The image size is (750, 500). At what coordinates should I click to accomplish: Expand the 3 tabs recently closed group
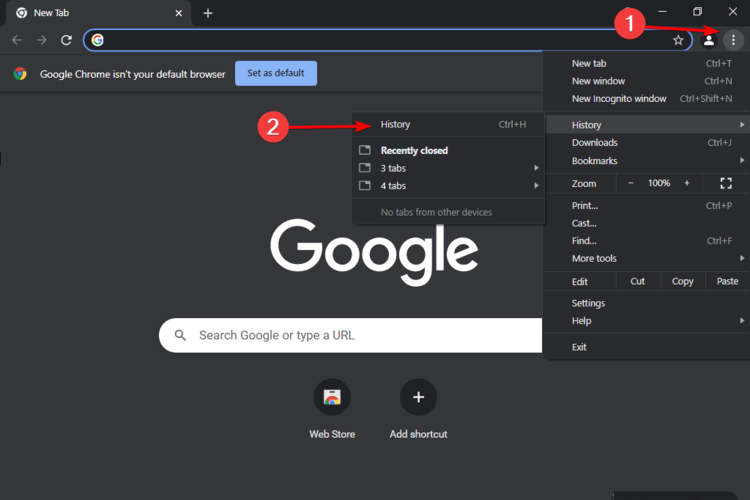click(x=449, y=168)
